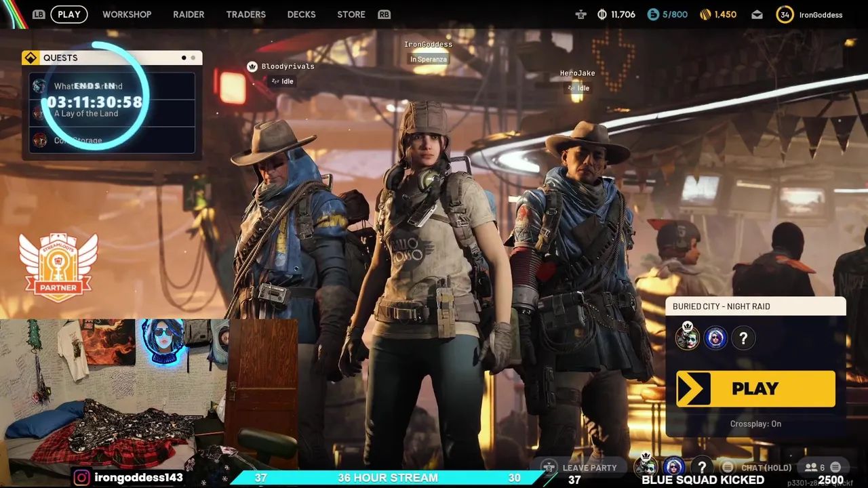Click the question mark slot in bottom bar
This screenshot has width=868, height=488.
click(702, 466)
